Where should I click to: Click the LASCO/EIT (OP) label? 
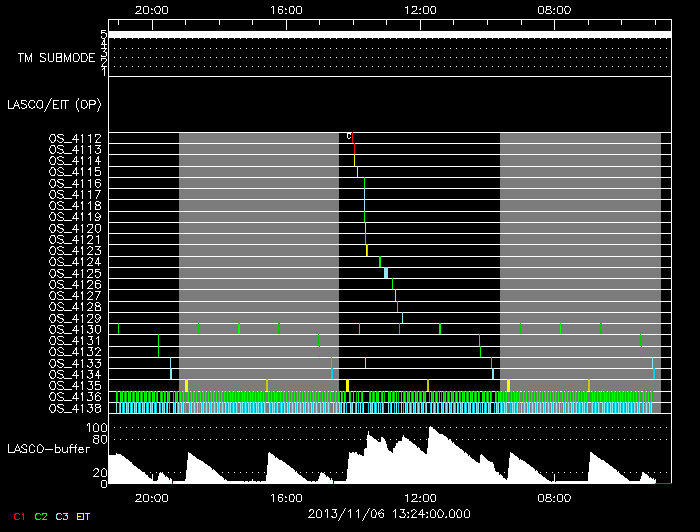[x=54, y=105]
